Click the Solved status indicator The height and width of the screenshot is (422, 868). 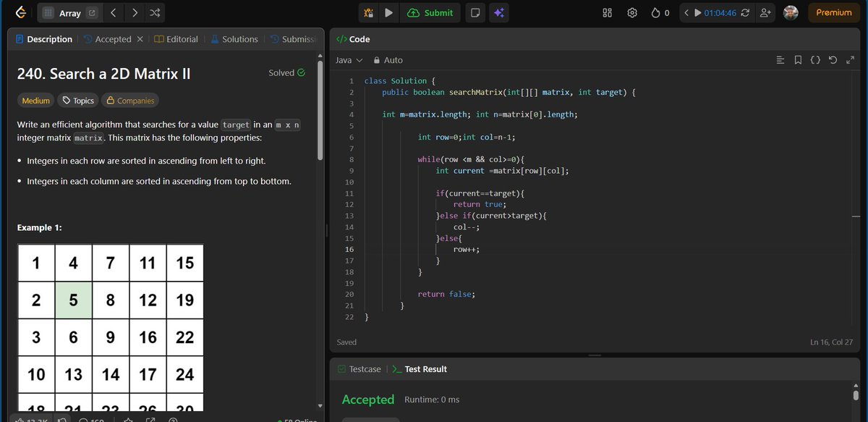tap(286, 72)
